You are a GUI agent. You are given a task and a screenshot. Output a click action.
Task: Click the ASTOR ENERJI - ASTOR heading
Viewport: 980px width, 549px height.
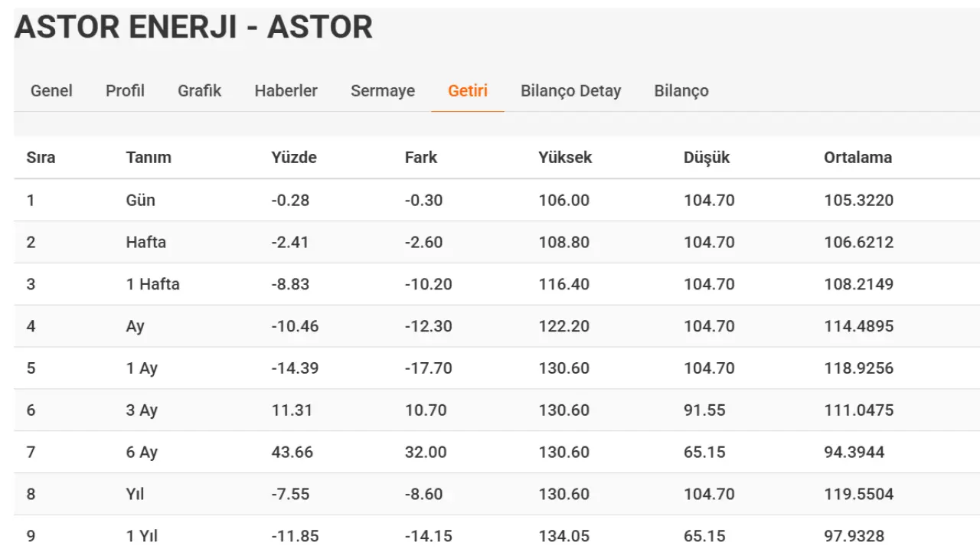click(x=194, y=28)
